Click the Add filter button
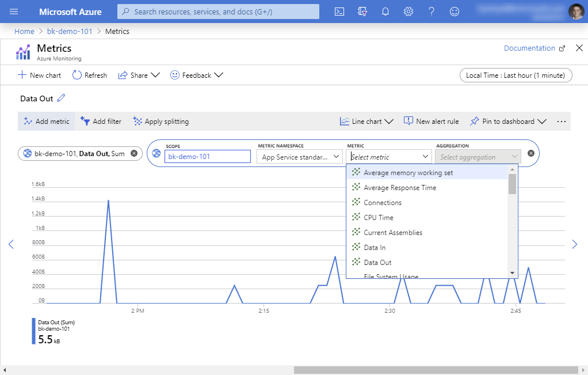Screen dimensions: 588x375 tap(101, 122)
